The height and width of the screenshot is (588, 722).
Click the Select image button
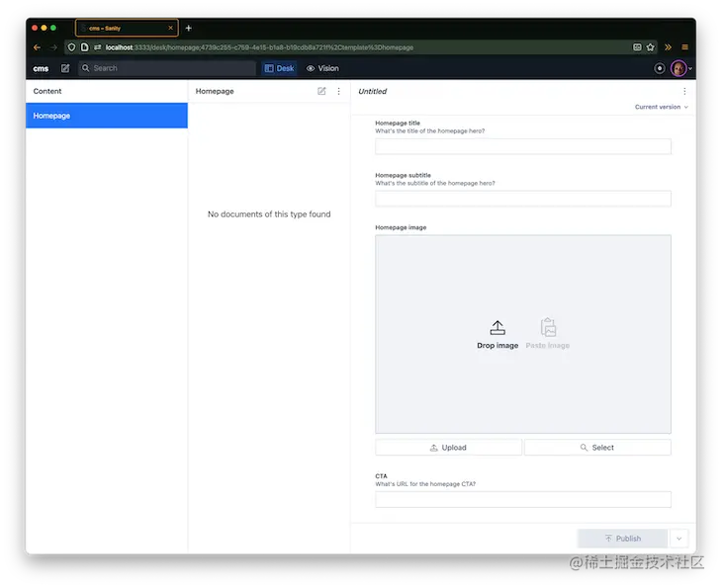597,448
